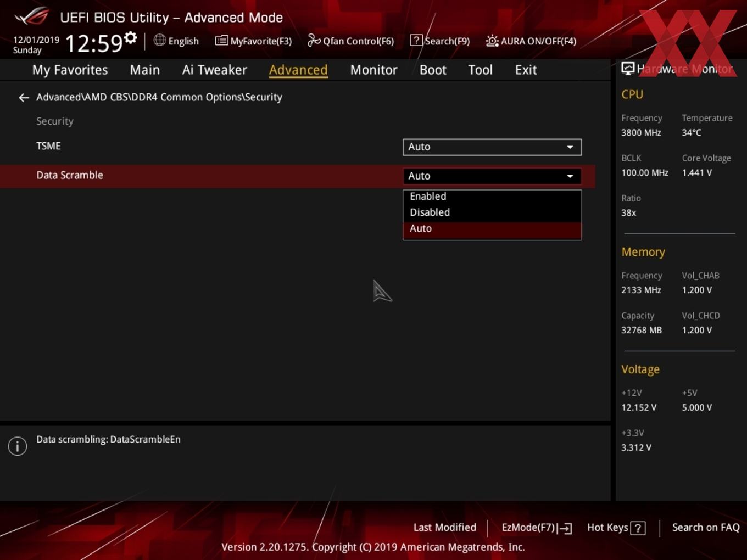Select Enabled in Data Scramble list
Screen dimensions: 747x560
coord(492,197)
